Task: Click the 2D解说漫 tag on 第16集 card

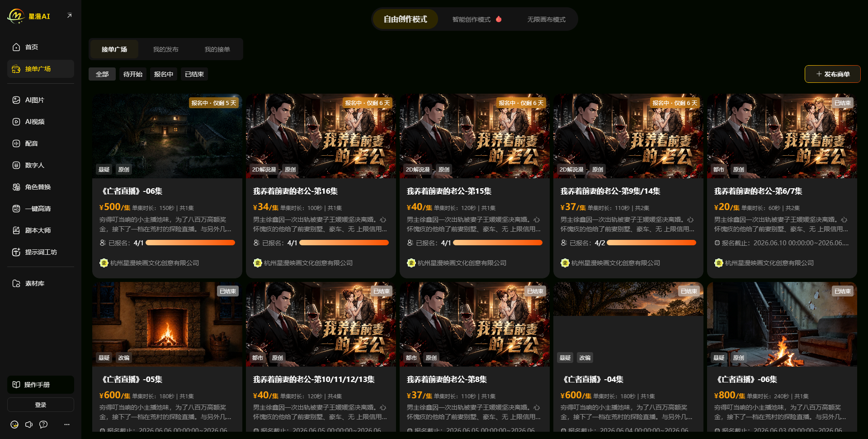Action: click(x=264, y=169)
